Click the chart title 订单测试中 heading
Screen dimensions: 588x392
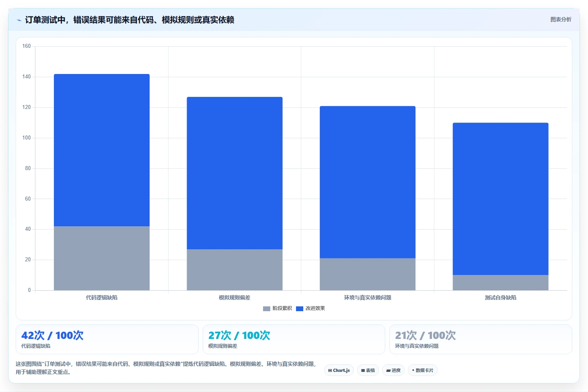(130, 20)
